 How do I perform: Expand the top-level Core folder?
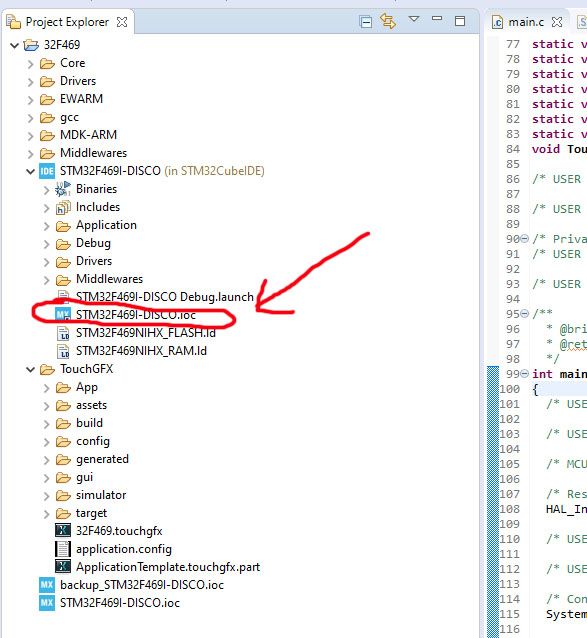30,64
